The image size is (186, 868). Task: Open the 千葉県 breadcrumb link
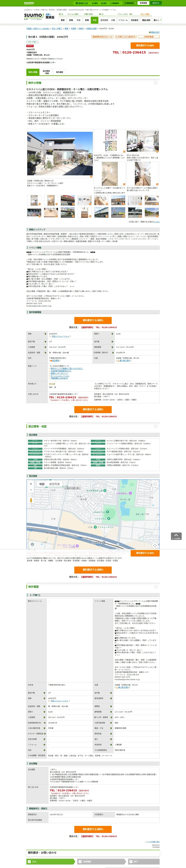pyautogui.click(x=73, y=29)
